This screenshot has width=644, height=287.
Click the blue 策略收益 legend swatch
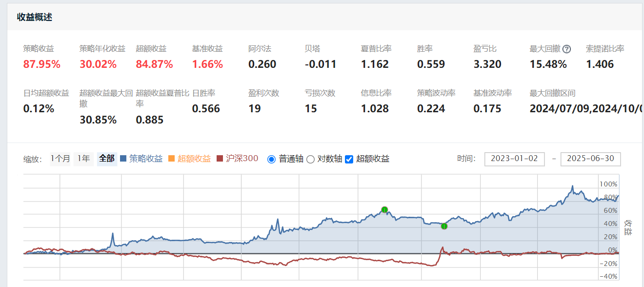(x=123, y=159)
